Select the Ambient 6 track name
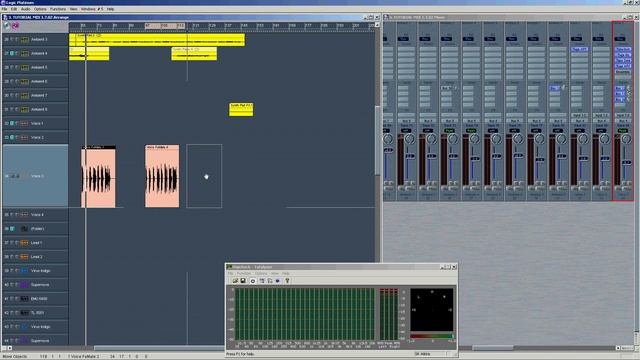This screenshot has width=640, height=360. tap(39, 82)
